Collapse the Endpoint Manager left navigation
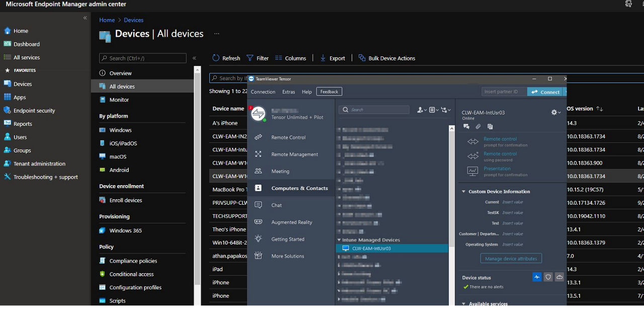The image size is (644, 328). (85, 18)
